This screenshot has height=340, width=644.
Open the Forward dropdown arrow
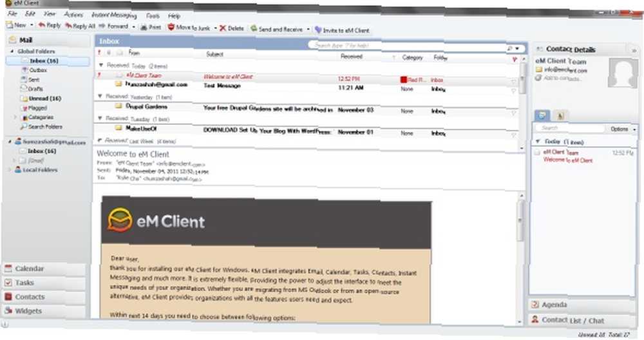click(x=133, y=26)
